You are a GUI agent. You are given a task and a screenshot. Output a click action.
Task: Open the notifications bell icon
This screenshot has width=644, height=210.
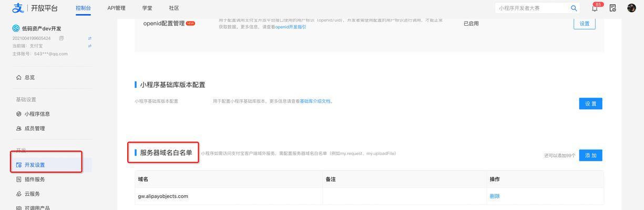[x=595, y=8]
